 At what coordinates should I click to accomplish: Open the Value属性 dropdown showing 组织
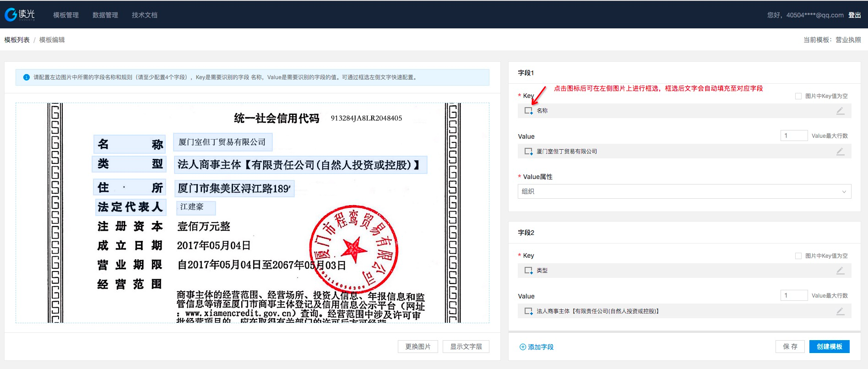click(684, 191)
